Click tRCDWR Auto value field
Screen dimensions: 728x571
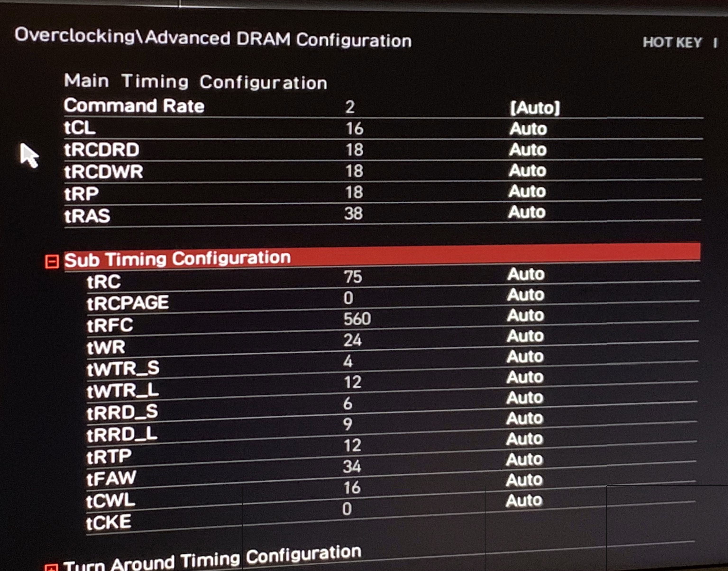527,171
